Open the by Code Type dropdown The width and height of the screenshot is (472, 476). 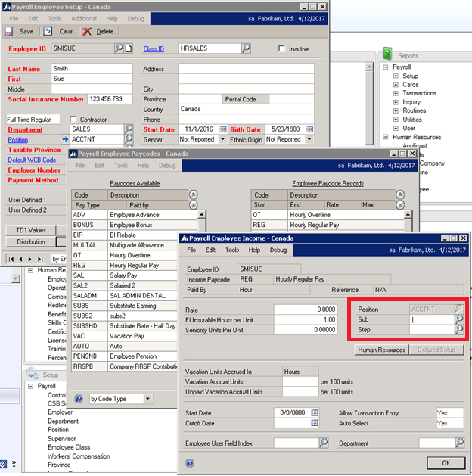(x=147, y=399)
